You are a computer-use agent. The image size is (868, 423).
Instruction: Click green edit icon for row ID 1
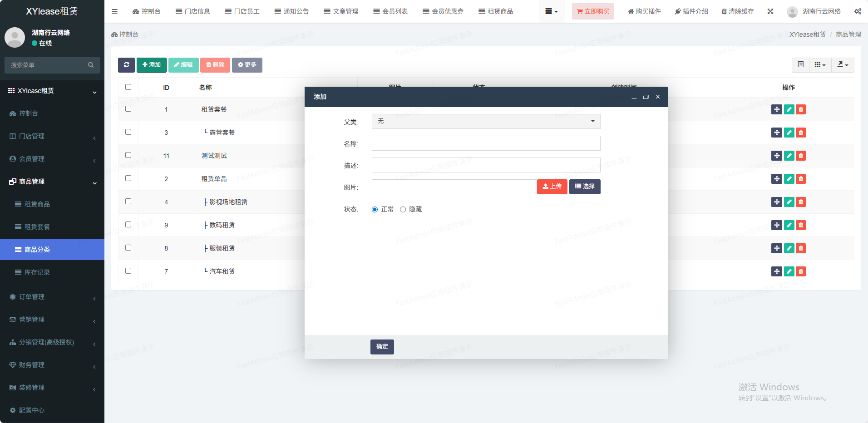pyautogui.click(x=789, y=109)
